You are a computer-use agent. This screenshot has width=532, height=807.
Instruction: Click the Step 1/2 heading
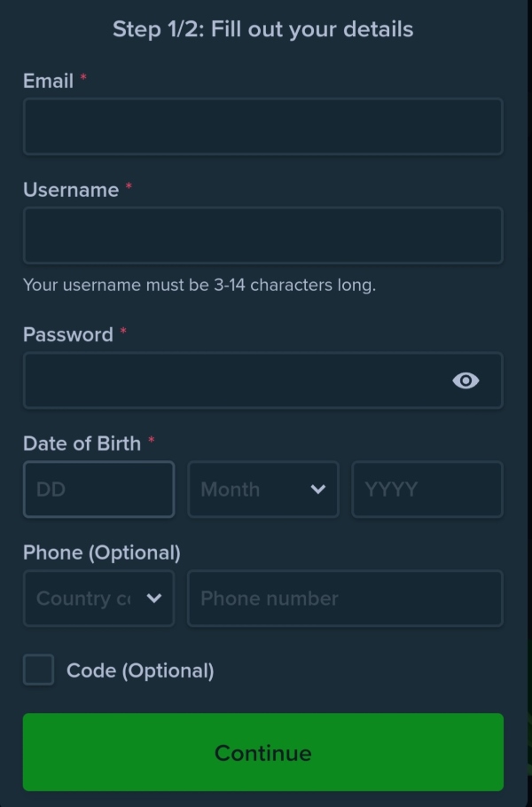262,28
